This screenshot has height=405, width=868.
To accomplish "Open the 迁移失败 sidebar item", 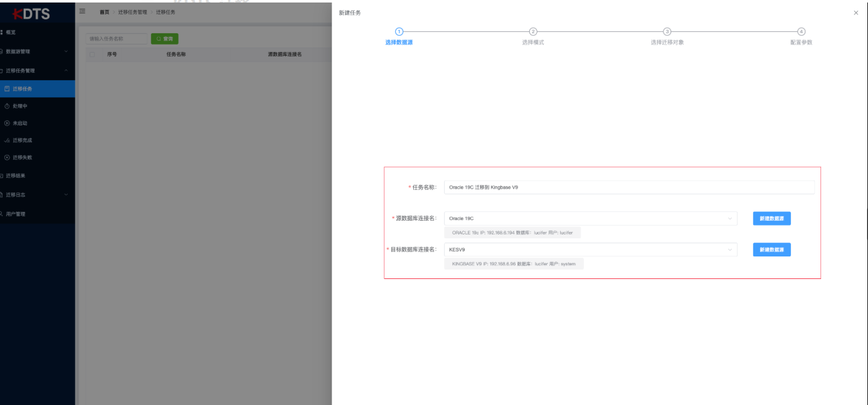I will [37, 157].
